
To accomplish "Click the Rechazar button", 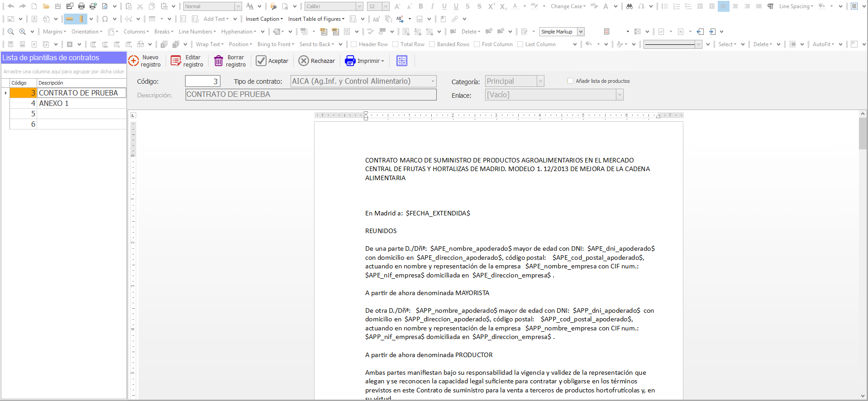I will (x=317, y=61).
